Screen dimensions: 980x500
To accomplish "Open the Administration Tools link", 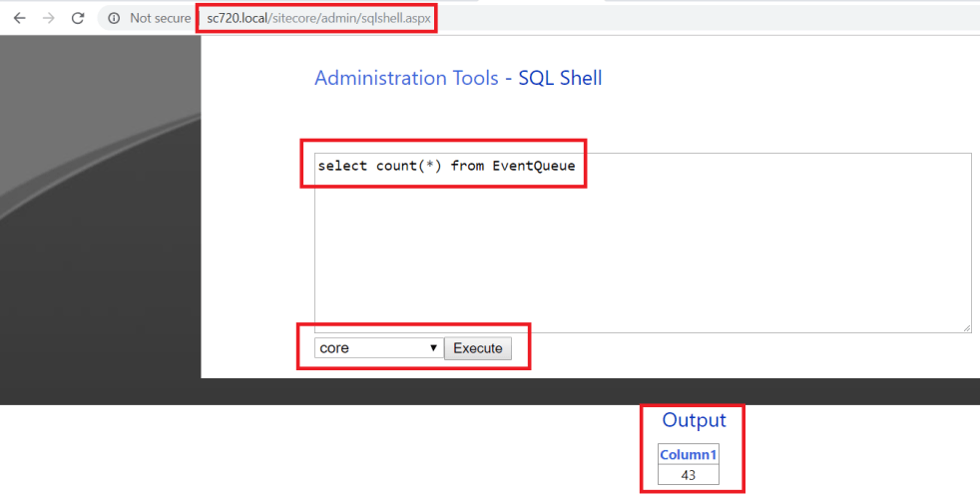I will [406, 78].
